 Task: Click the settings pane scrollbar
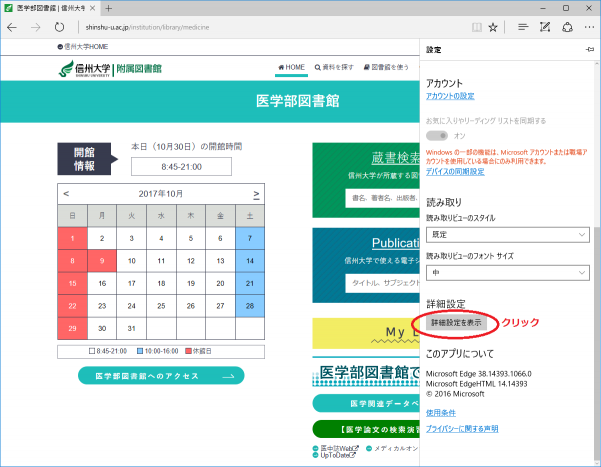click(x=597, y=343)
